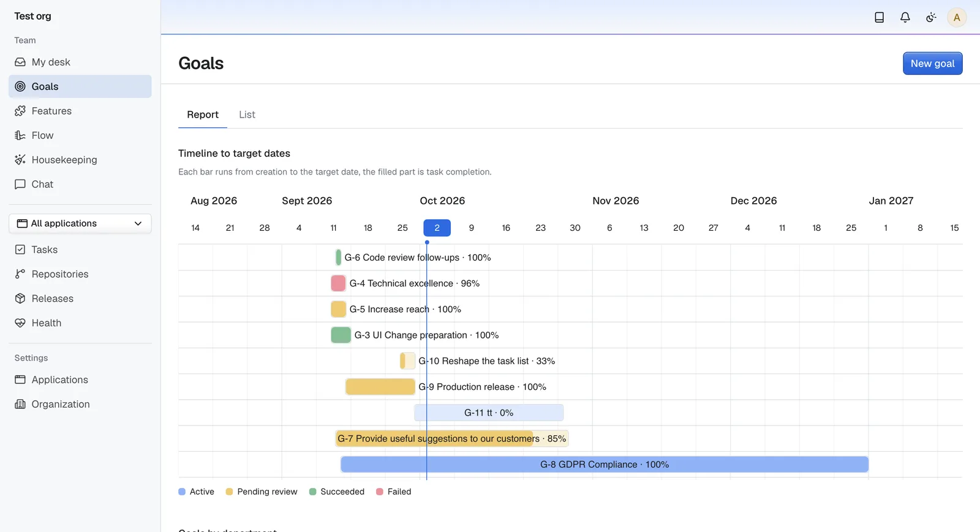Viewport: 980px width, 532px height.
Task: Switch to the List tab
Action: tap(247, 114)
